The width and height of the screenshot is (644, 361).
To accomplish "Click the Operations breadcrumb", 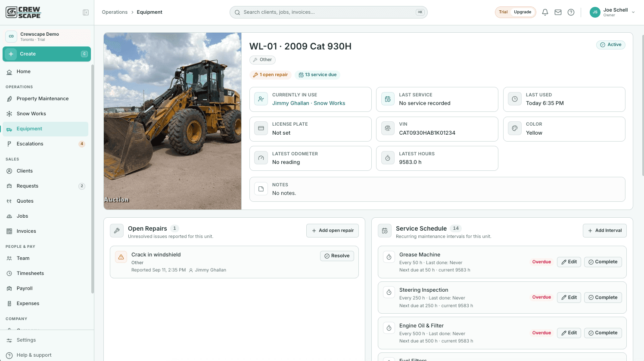I will [115, 12].
